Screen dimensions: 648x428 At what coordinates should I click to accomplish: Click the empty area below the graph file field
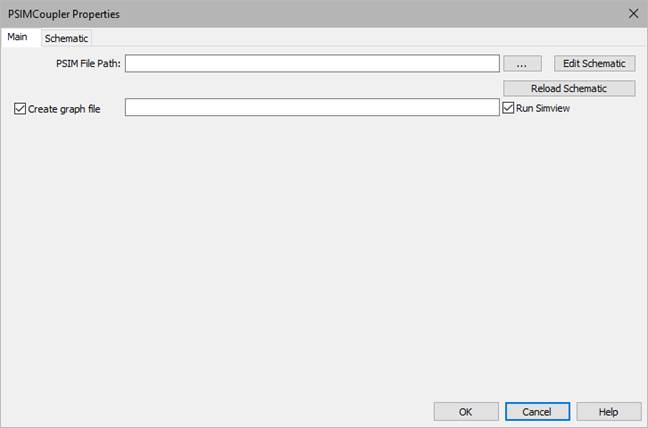[x=311, y=250]
